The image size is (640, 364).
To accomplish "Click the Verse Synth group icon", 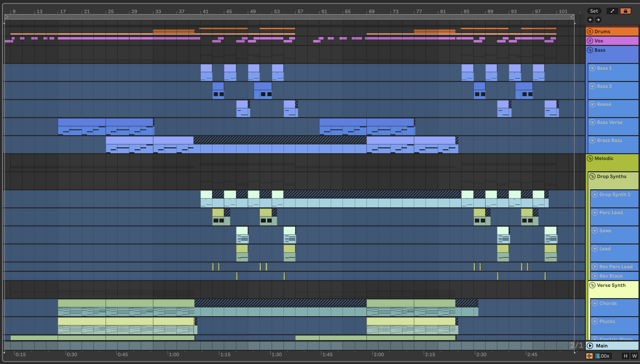I will click(x=592, y=285).
